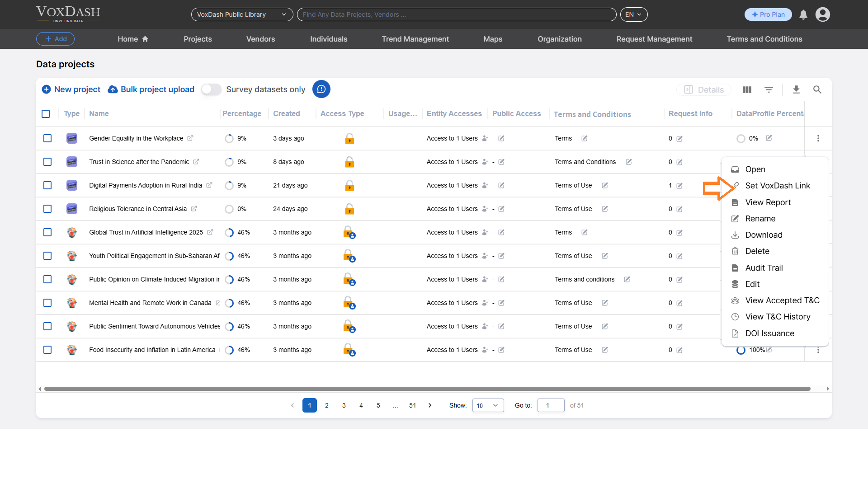Open the column visibility icon
The image size is (868, 488).
746,89
